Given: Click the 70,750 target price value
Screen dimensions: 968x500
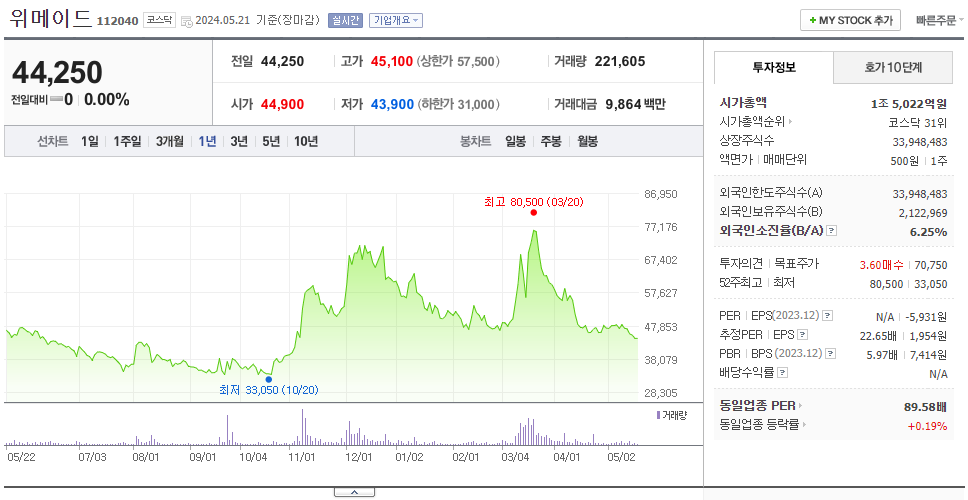Looking at the screenshot, I should coord(930,265).
